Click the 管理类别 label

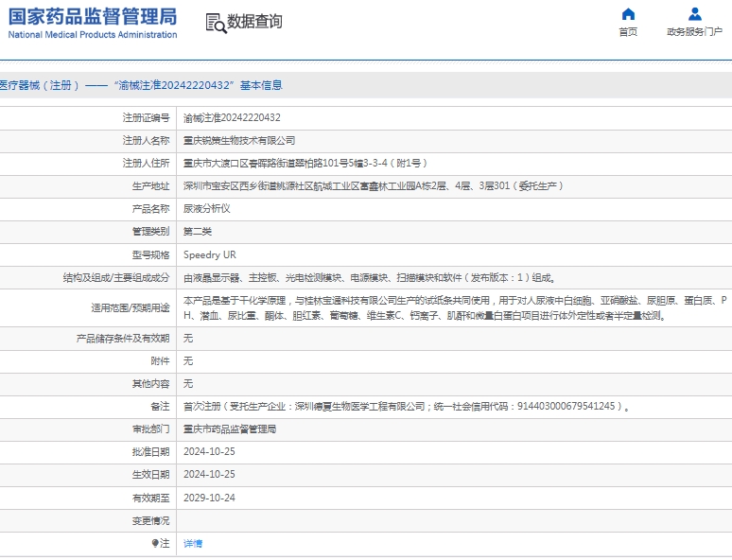point(150,232)
